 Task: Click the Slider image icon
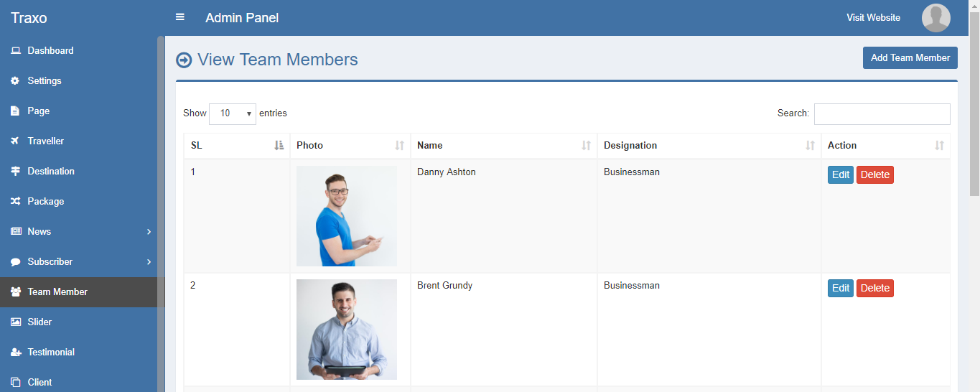tap(15, 322)
